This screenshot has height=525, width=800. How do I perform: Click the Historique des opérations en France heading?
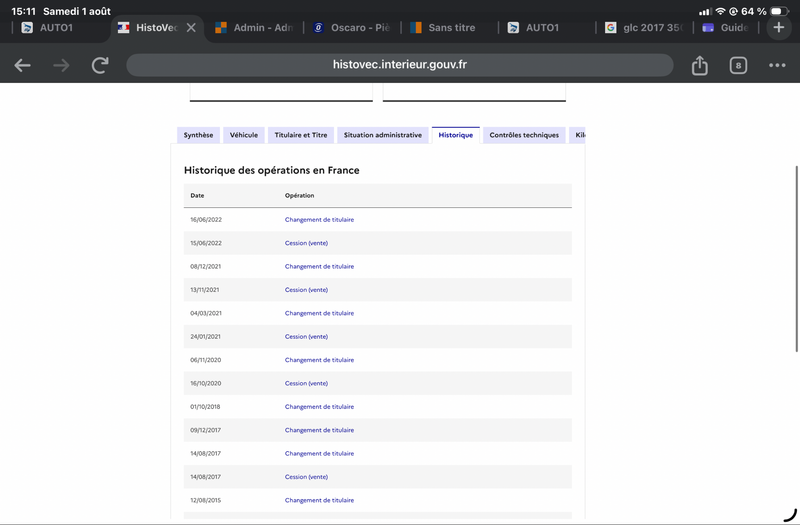[x=271, y=170]
